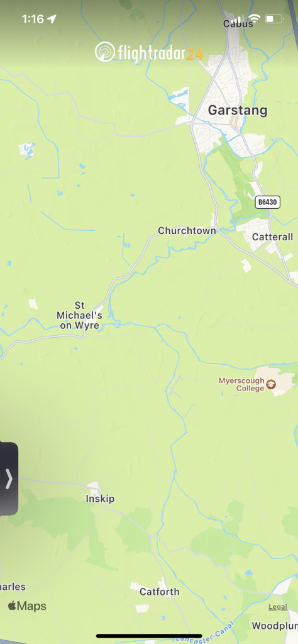This screenshot has width=298, height=644.
Task: Tap the B6430 road shield
Action: pos(268,202)
